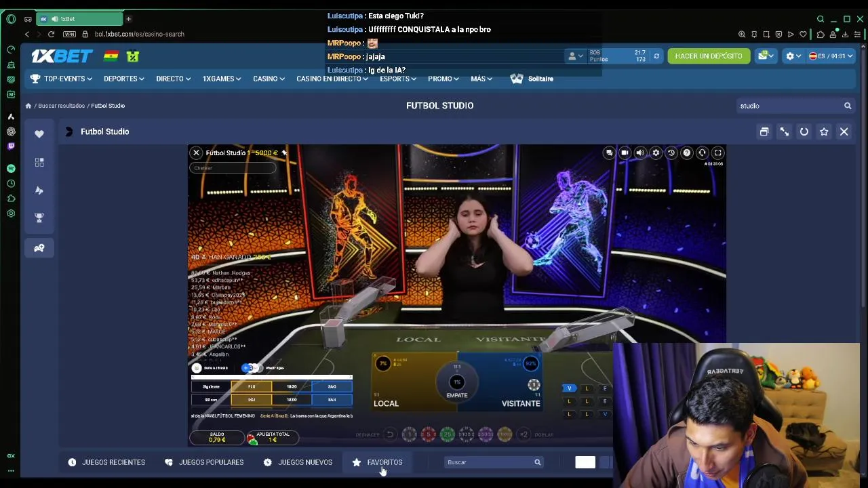
Task: Click HACER UN DEPÓSITO button
Action: click(709, 56)
